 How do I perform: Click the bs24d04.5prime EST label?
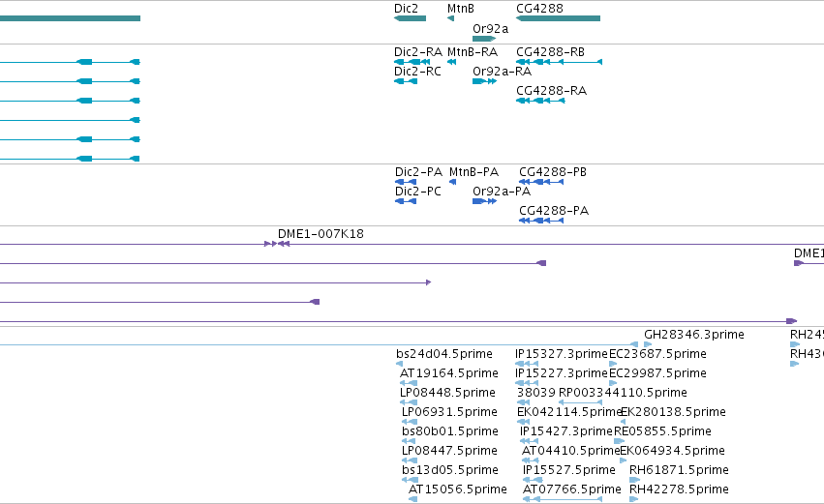pos(444,354)
